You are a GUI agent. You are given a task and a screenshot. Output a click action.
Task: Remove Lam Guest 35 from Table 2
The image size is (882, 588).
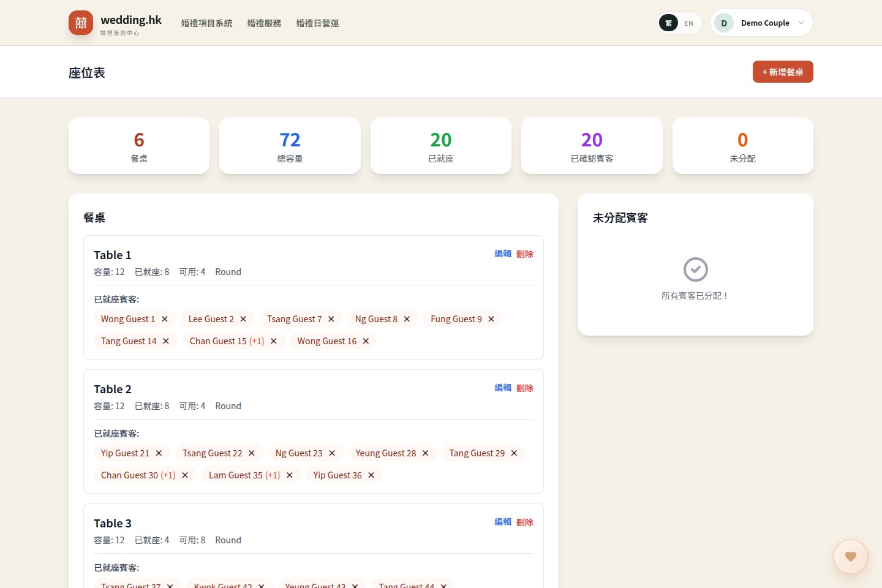(x=290, y=475)
